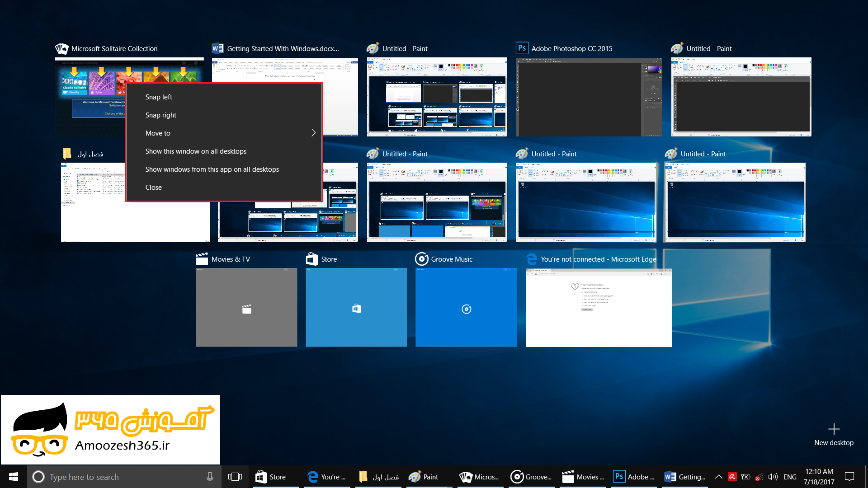Click Close in the context menu
Screen dimensions: 868x488
click(x=224, y=187)
